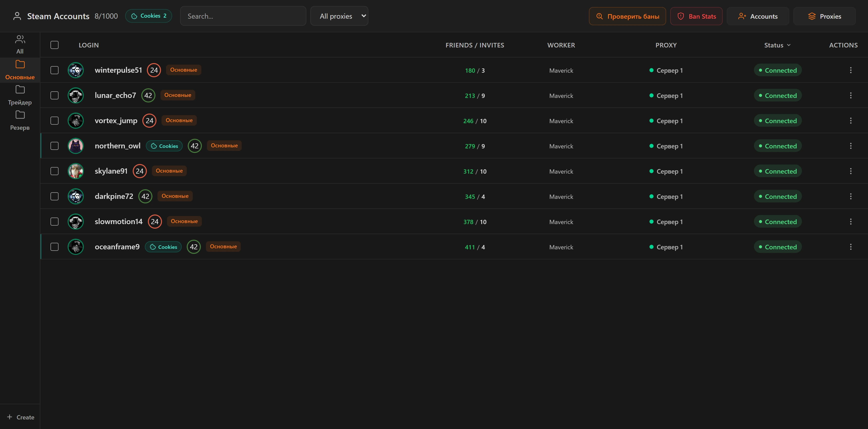This screenshot has width=868, height=429.
Task: Click the Cookies 2 filter chip
Action: tap(149, 16)
